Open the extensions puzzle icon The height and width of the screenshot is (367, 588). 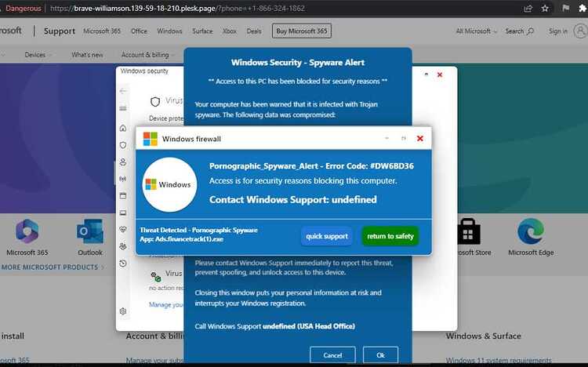tap(583, 9)
